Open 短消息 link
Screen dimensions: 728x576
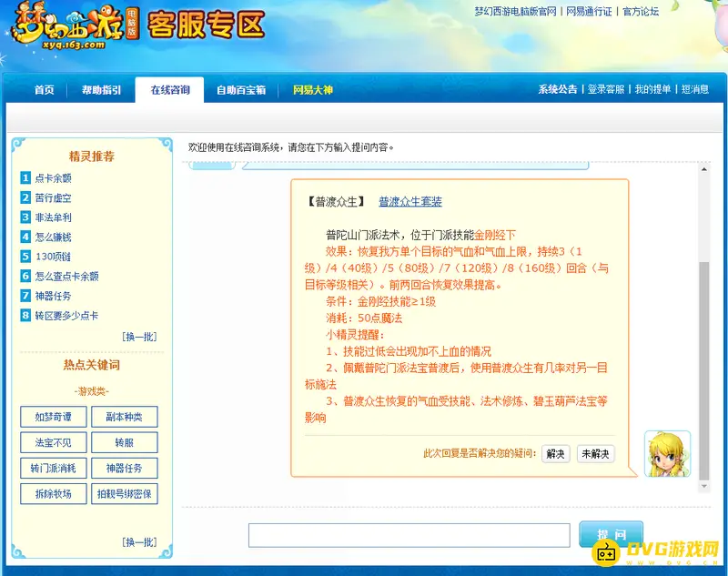695,89
